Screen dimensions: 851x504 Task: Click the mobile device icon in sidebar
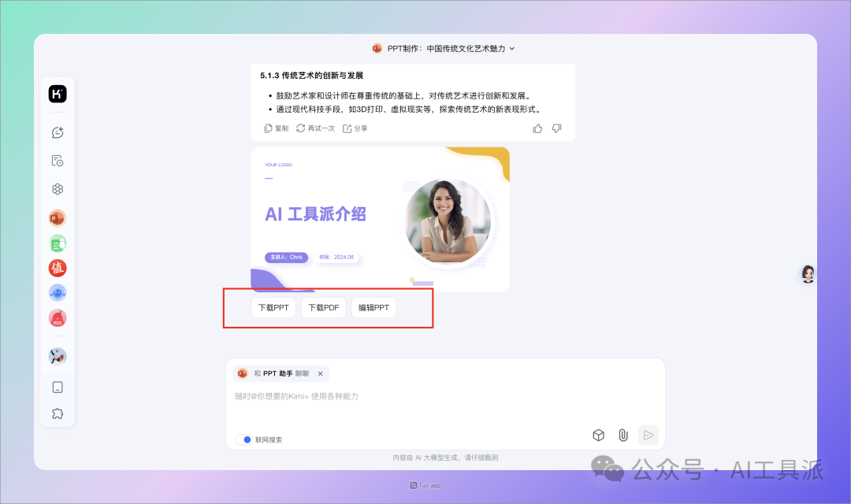[58, 387]
